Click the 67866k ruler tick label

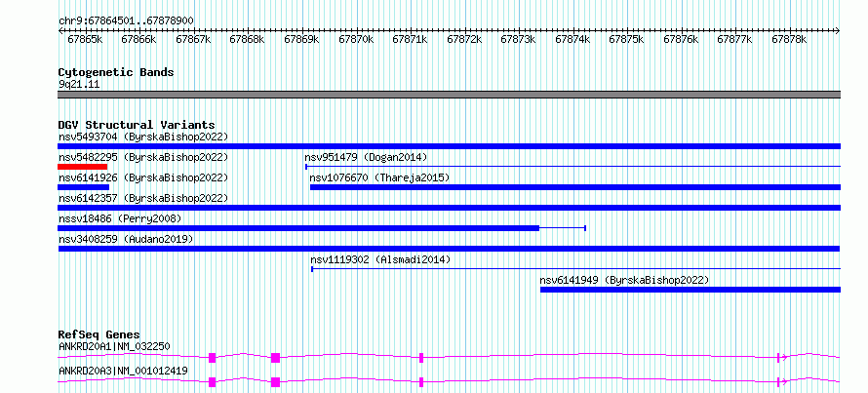point(138,39)
